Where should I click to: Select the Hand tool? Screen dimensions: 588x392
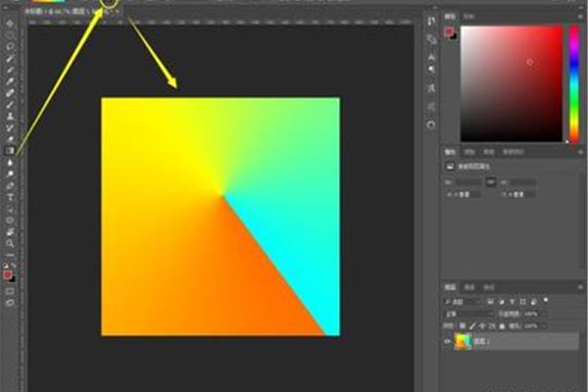(10, 232)
